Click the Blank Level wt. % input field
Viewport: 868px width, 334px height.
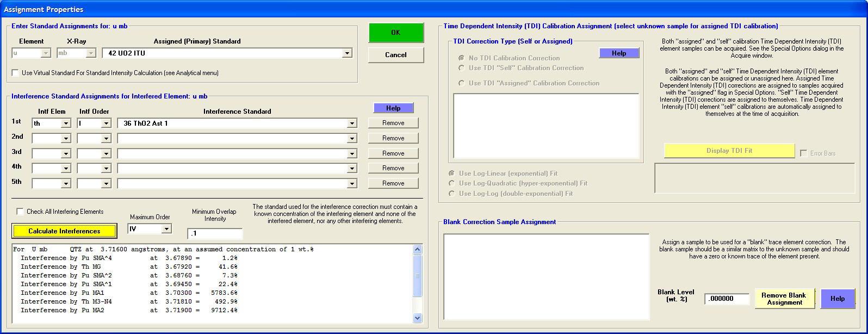point(727,299)
